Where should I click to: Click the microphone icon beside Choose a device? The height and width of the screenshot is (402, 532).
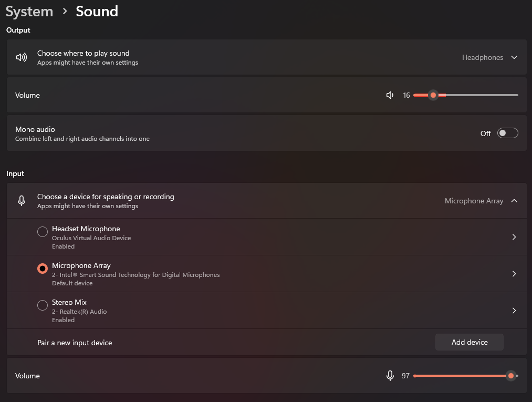[22, 201]
